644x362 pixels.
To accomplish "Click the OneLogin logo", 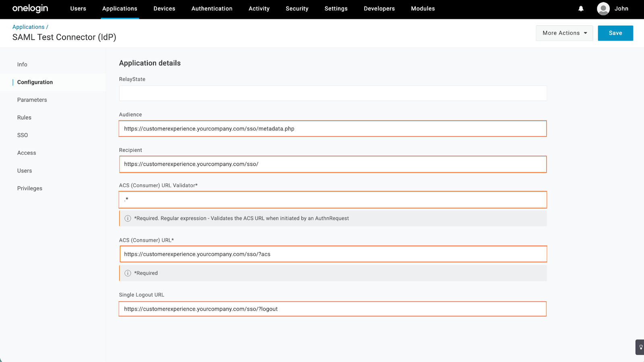I will [x=30, y=8].
